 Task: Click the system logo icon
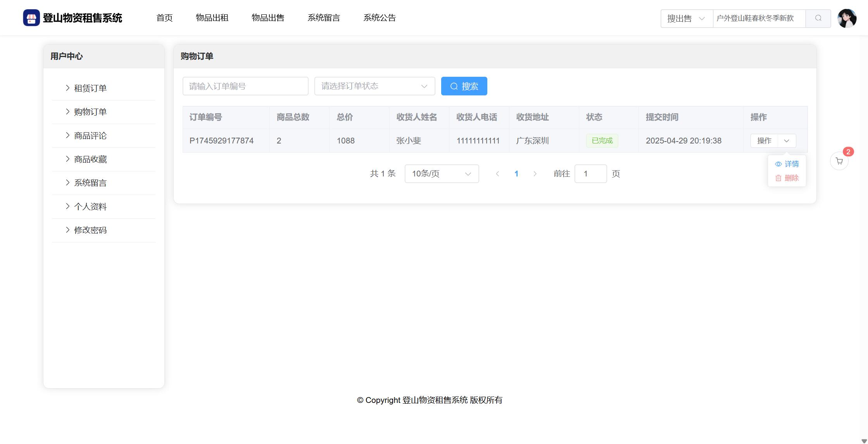(31, 18)
